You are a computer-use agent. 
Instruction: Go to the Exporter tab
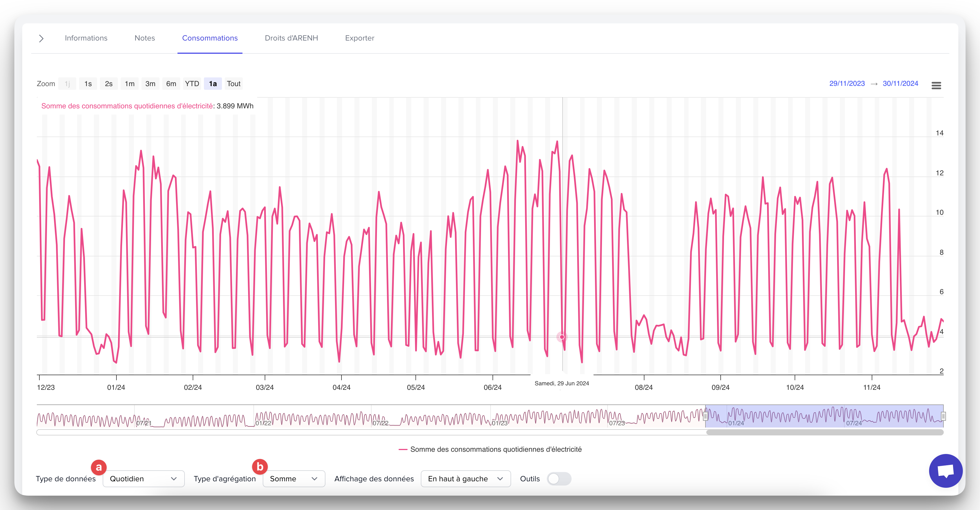(x=359, y=38)
